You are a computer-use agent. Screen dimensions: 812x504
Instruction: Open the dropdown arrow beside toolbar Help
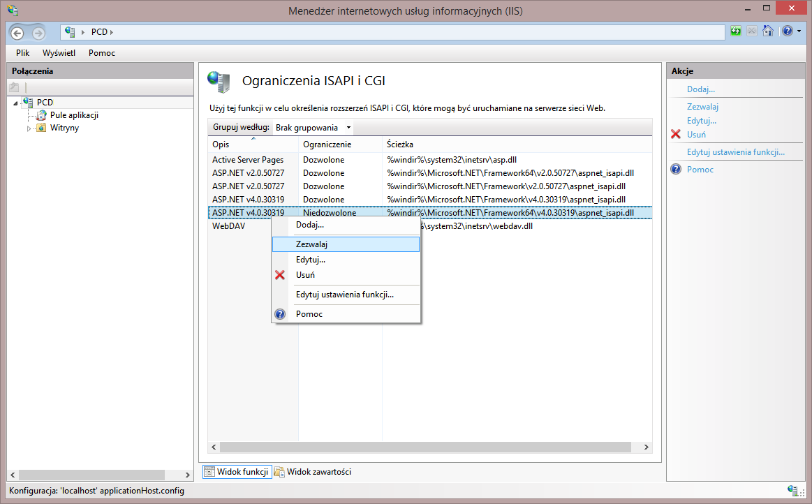point(799,31)
